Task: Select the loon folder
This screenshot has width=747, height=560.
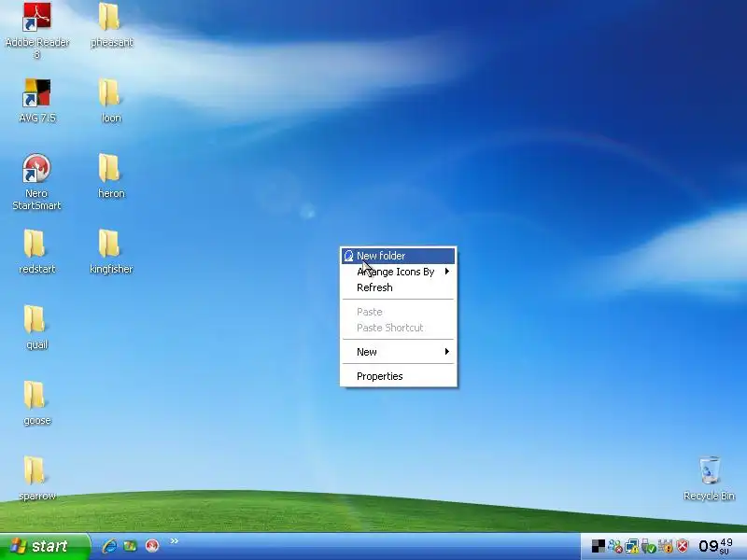Action: click(111, 101)
